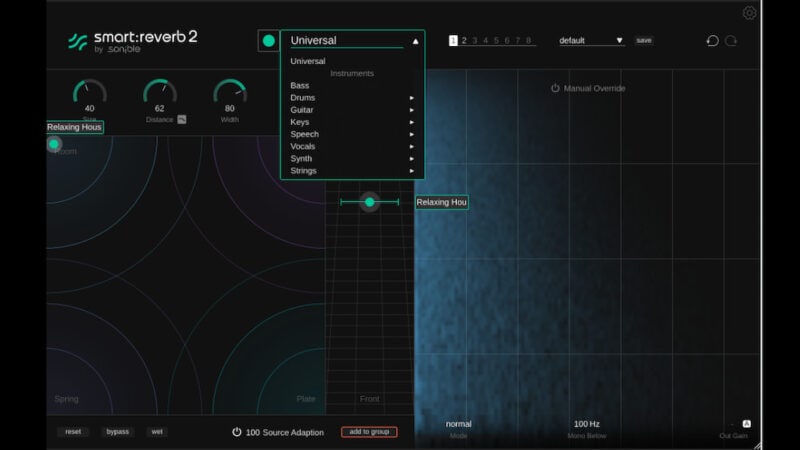Screen dimensions: 800x450
Task: Select state slot 5
Action: [496, 40]
